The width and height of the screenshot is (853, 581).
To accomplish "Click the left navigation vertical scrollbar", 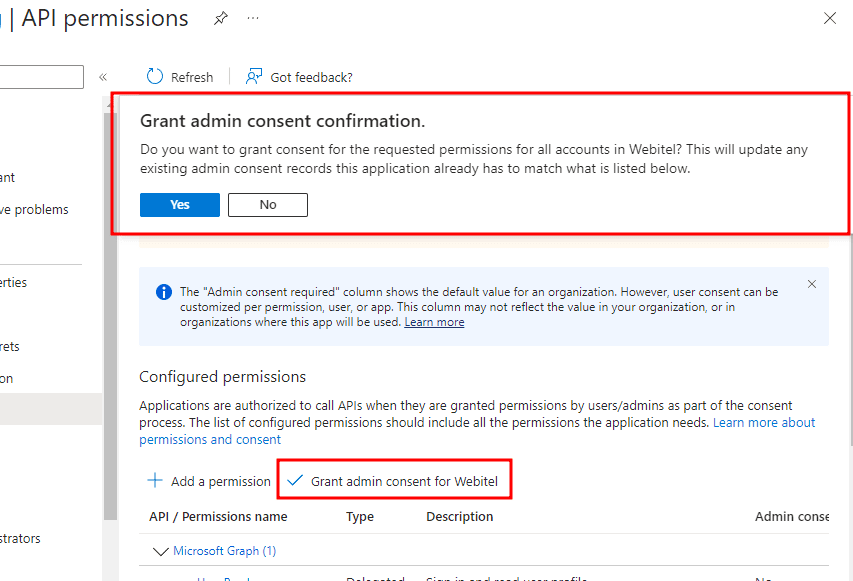I will coord(110,316).
